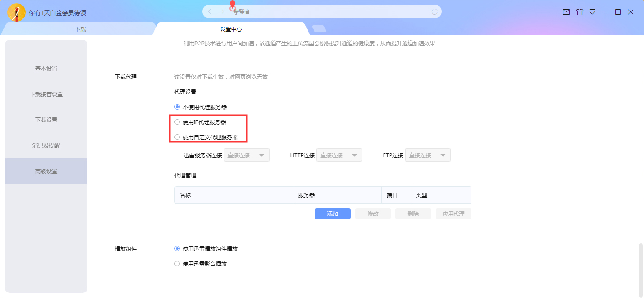Click the blue 添加 button

click(332, 214)
